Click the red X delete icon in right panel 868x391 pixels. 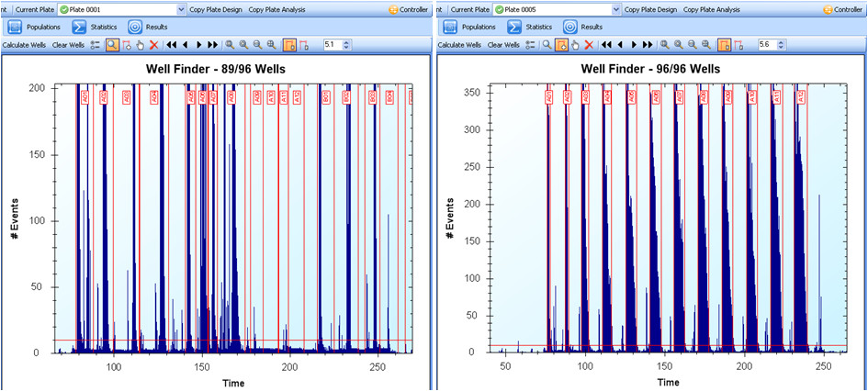pyautogui.click(x=589, y=45)
